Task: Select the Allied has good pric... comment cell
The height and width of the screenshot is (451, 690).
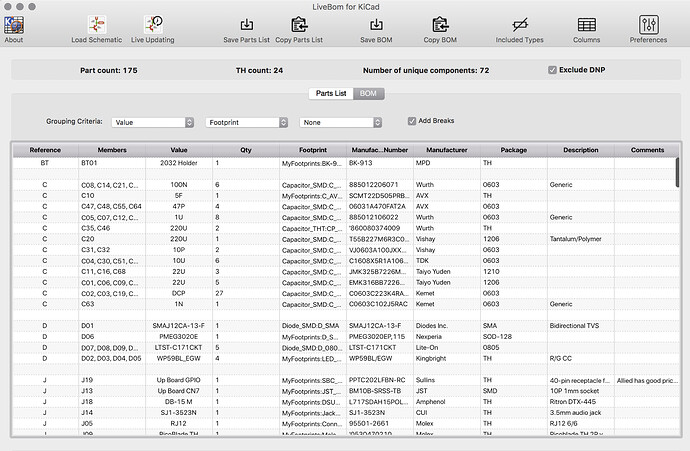Action: (647, 380)
